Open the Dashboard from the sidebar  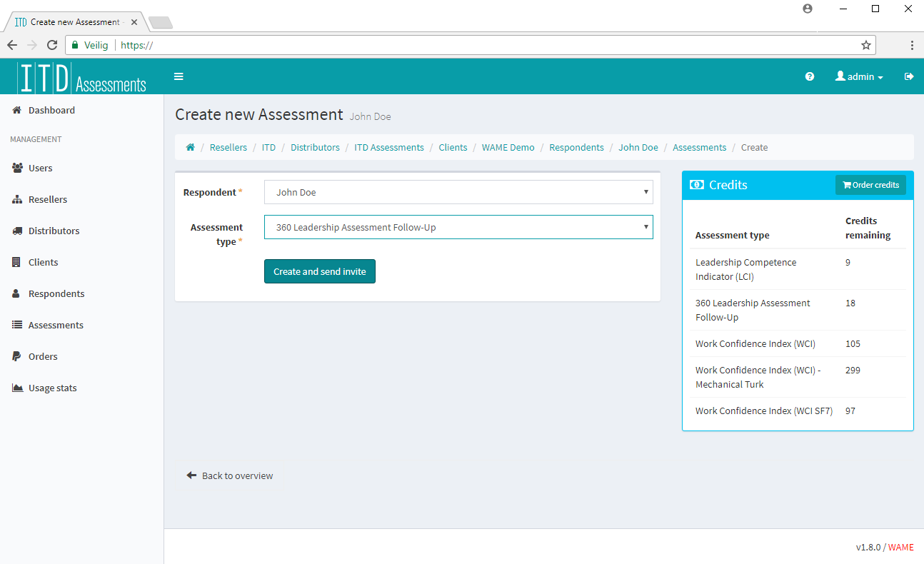click(50, 110)
